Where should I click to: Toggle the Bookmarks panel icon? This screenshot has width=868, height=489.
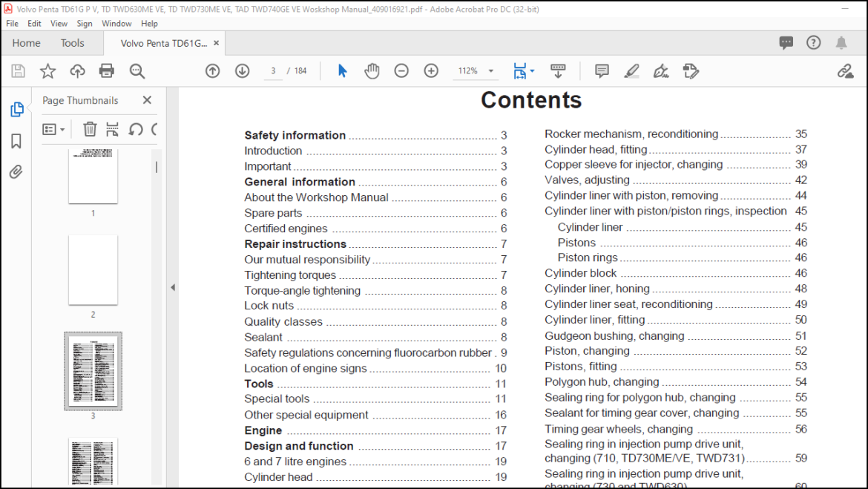point(16,141)
